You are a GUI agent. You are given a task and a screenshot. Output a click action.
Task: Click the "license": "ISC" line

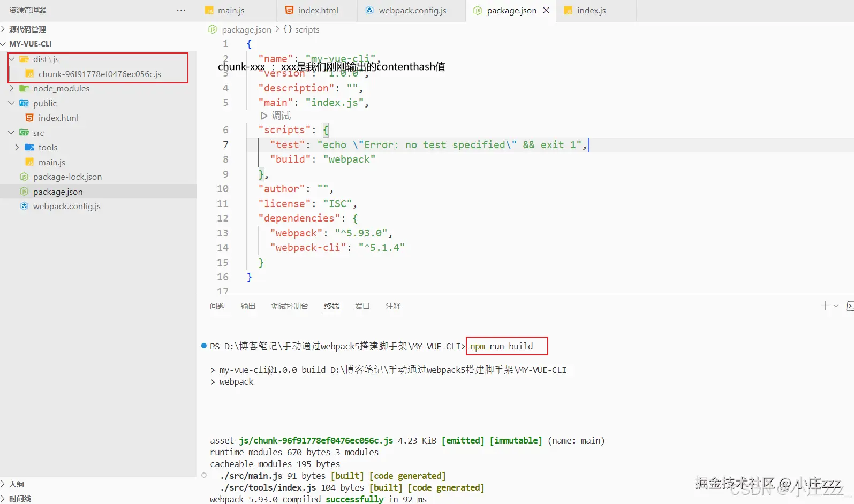(307, 204)
